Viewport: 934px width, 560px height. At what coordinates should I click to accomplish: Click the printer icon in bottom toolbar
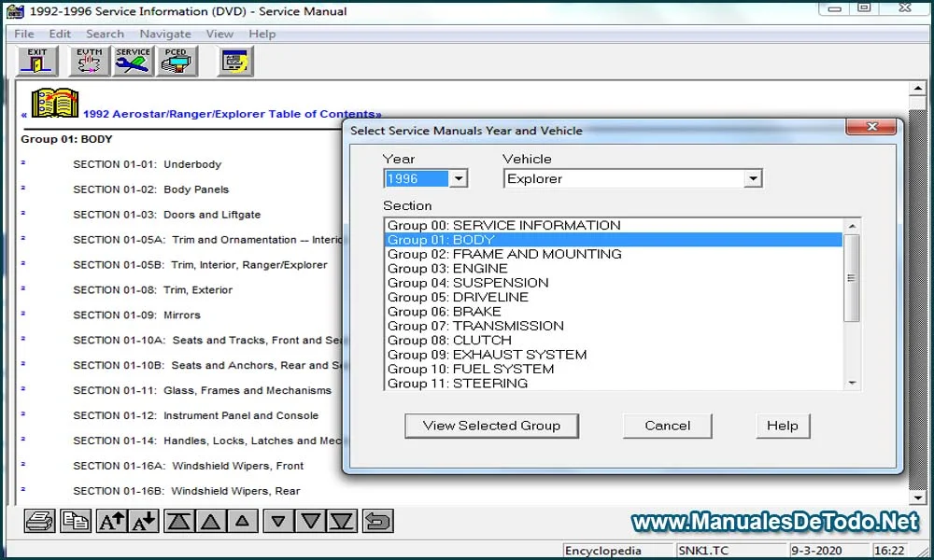[x=40, y=522]
